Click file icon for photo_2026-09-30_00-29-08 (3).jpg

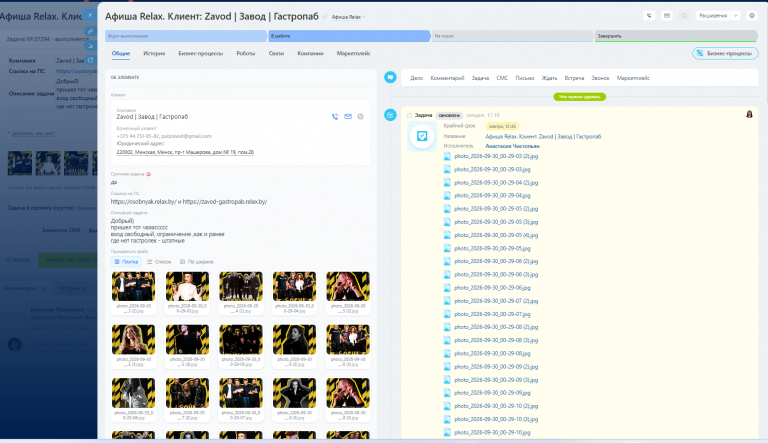447,340
